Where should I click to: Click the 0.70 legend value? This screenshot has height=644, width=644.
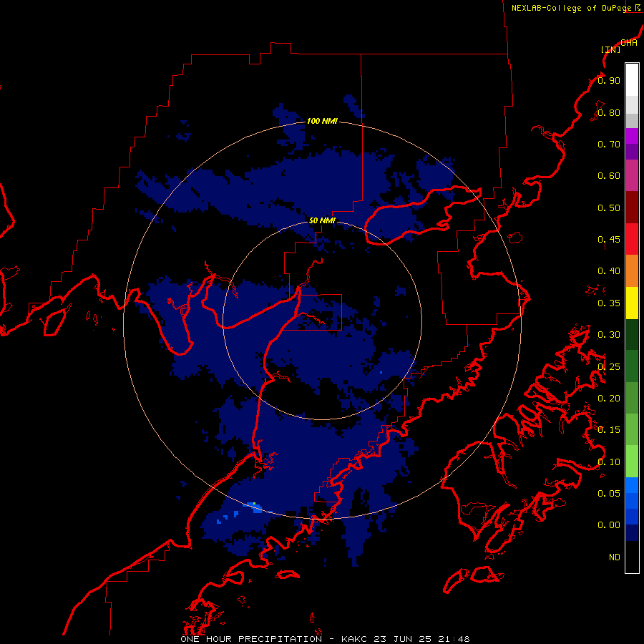click(609, 144)
